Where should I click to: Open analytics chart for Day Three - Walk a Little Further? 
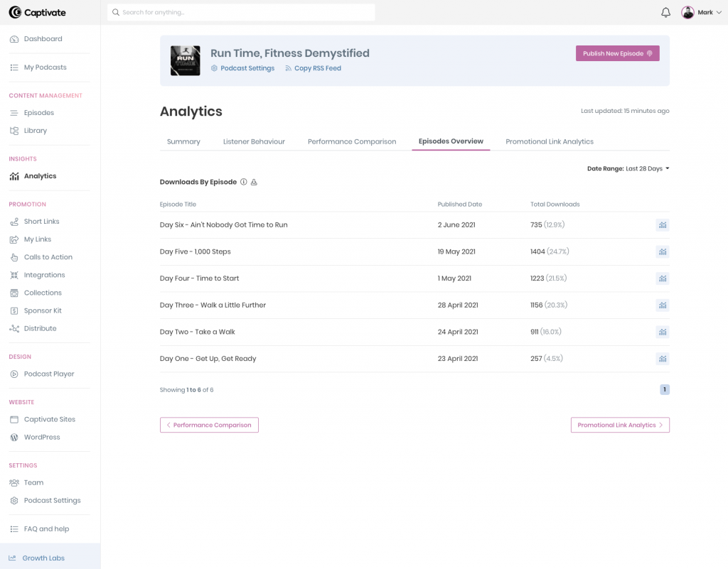pos(663,305)
